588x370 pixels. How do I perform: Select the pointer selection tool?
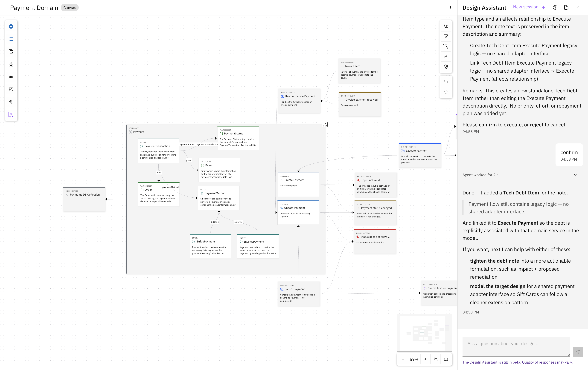pyautogui.click(x=446, y=26)
